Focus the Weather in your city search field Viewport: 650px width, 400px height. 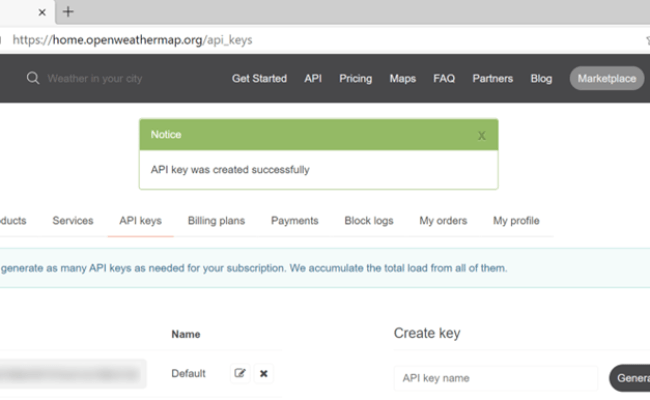click(95, 78)
